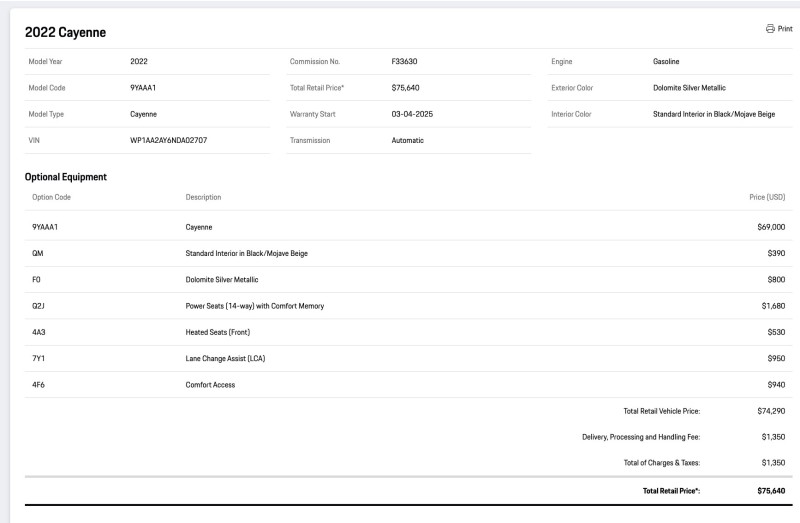The height and width of the screenshot is (523, 800).
Task: Select option code F0
Action: click(x=36, y=280)
